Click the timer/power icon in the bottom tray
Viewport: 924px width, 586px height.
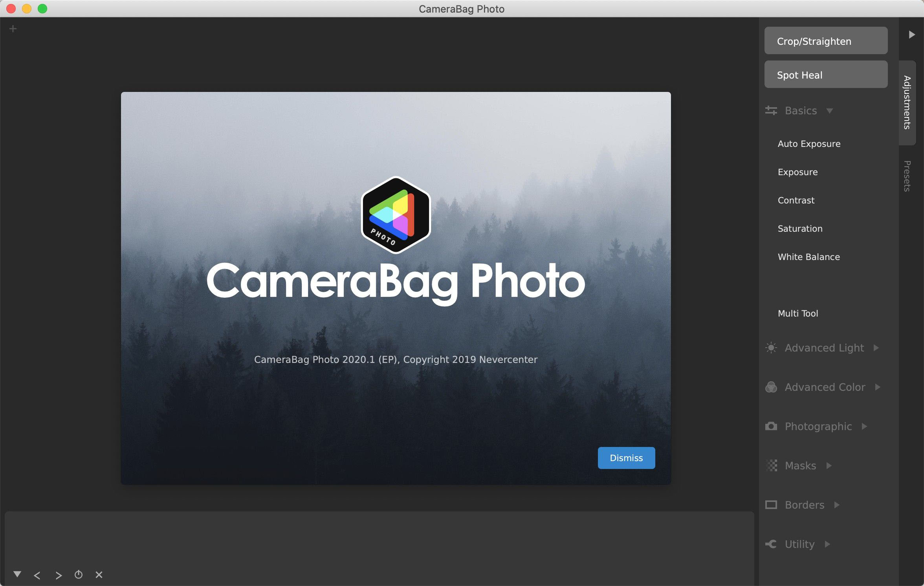79,575
